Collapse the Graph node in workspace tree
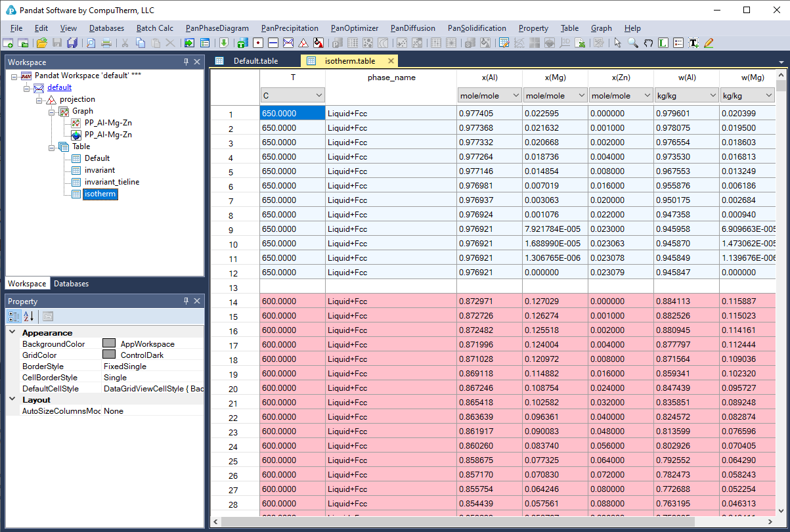Image resolution: width=790 pixels, height=532 pixels. (x=52, y=111)
